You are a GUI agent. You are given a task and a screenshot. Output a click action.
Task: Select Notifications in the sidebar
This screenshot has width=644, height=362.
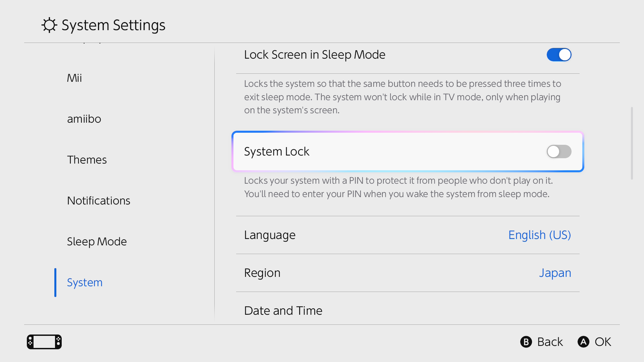99,200
